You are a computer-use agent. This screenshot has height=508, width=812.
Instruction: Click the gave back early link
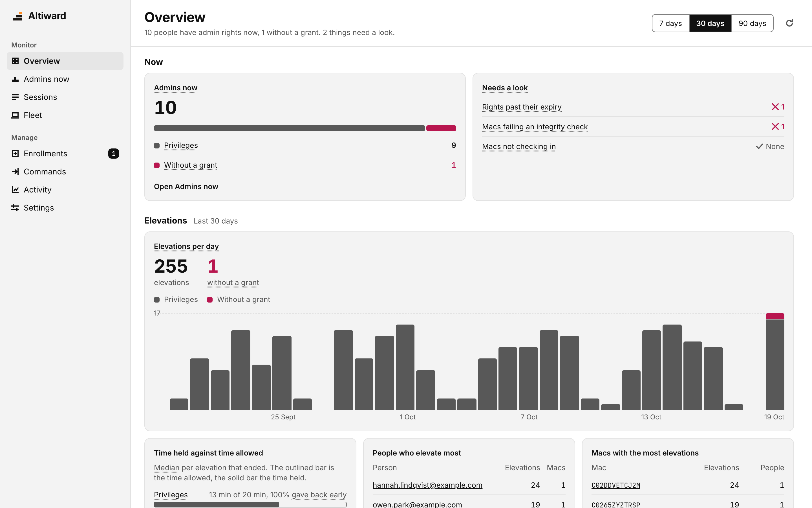[x=319, y=494]
